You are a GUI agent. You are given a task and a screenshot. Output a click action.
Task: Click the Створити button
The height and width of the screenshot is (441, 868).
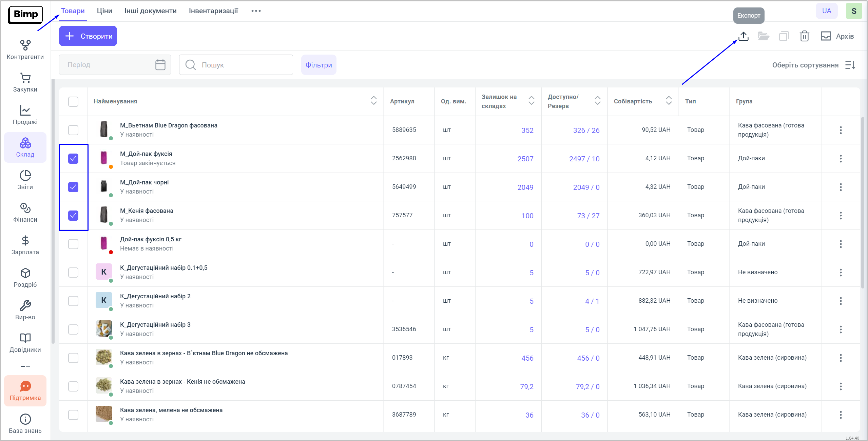click(88, 36)
